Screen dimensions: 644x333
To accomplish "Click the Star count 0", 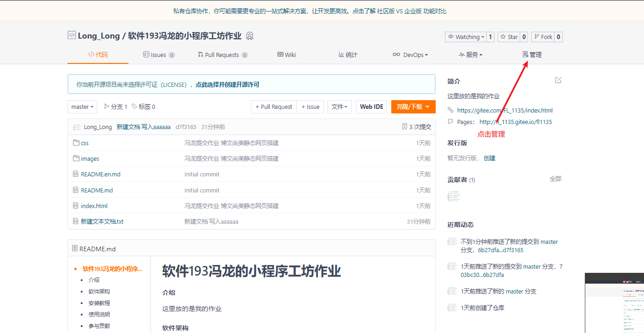I will point(524,37).
